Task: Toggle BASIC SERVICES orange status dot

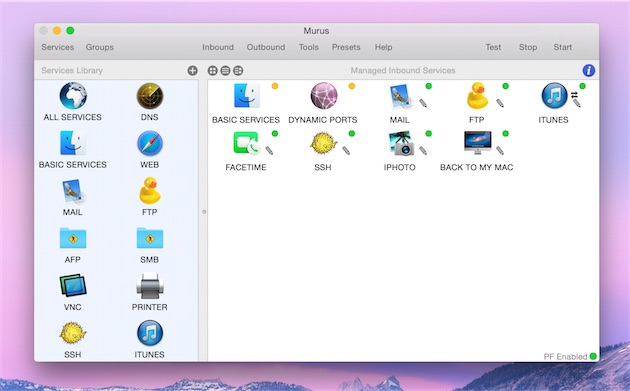Action: pos(275,86)
